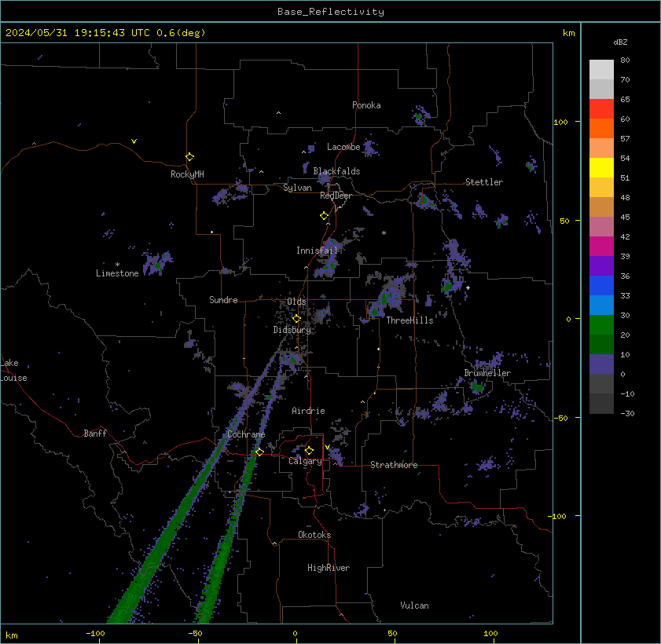
Task: Click the dBZ legend heading
Action: [x=620, y=42]
